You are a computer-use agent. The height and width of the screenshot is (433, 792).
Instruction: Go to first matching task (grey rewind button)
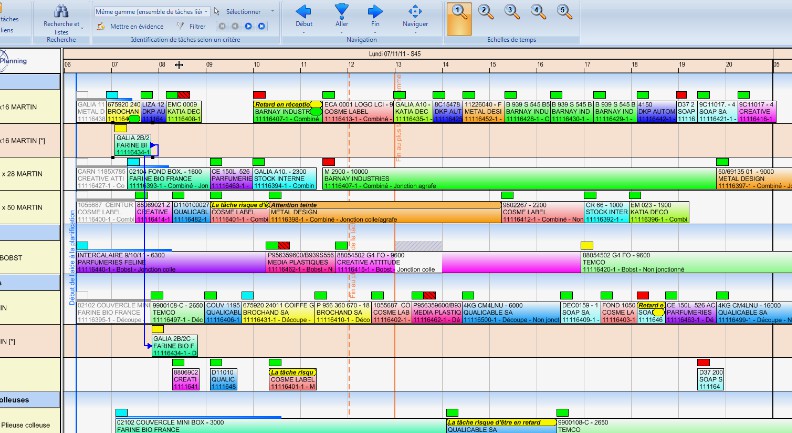pyautogui.click(x=222, y=26)
